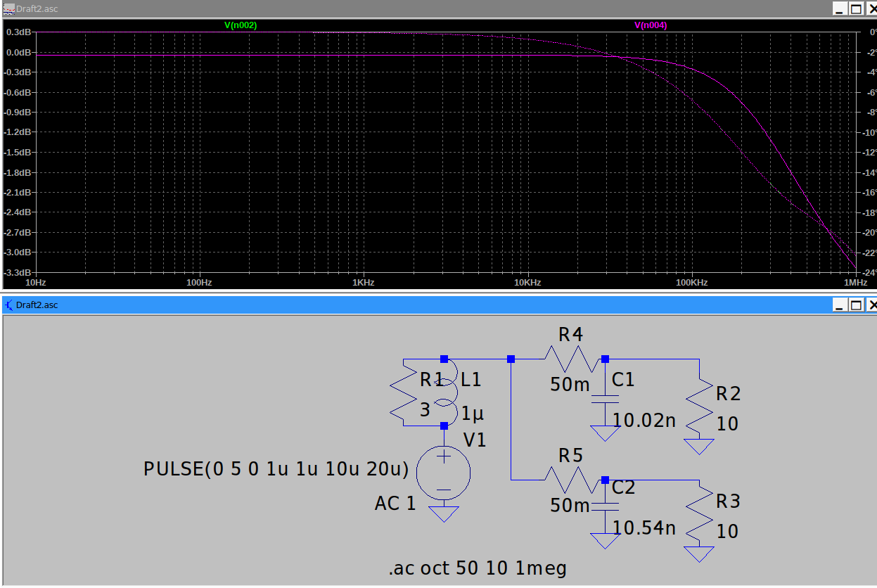Click the ground symbol below V1
Viewport: 877px width, 588px height.
click(x=444, y=514)
